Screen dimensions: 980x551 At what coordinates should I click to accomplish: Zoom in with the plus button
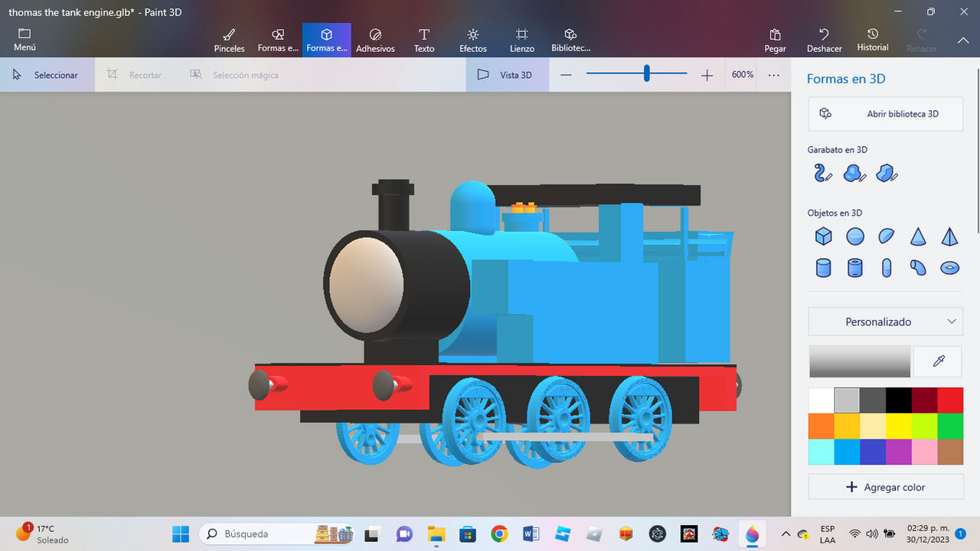707,75
